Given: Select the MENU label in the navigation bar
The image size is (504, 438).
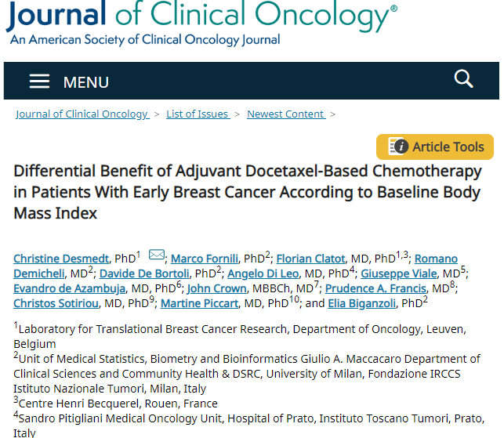Looking at the screenshot, I should (86, 82).
